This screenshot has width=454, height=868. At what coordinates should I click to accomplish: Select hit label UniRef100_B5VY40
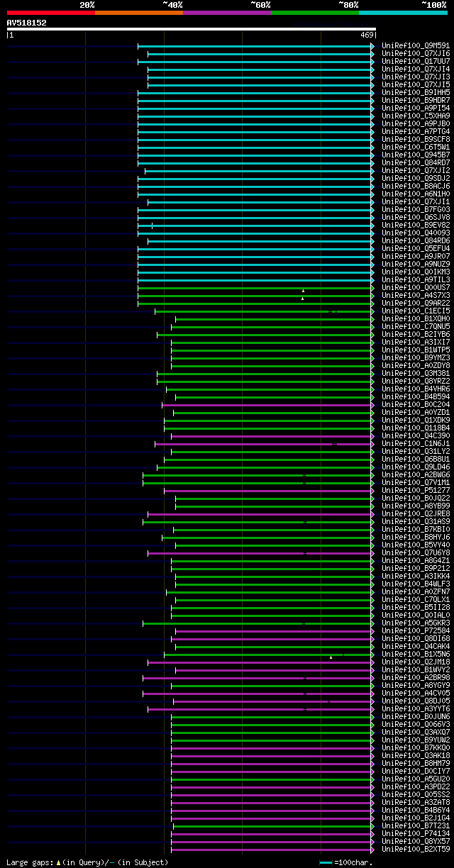(416, 545)
